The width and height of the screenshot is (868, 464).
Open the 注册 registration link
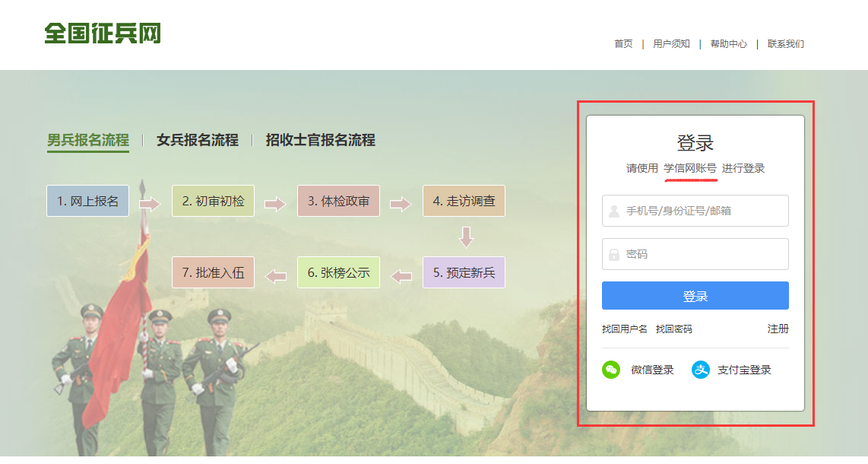tap(778, 329)
